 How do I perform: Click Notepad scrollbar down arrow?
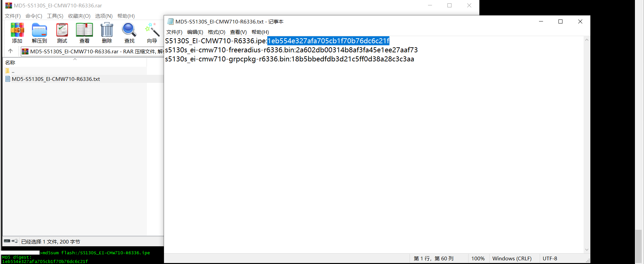[x=587, y=250]
